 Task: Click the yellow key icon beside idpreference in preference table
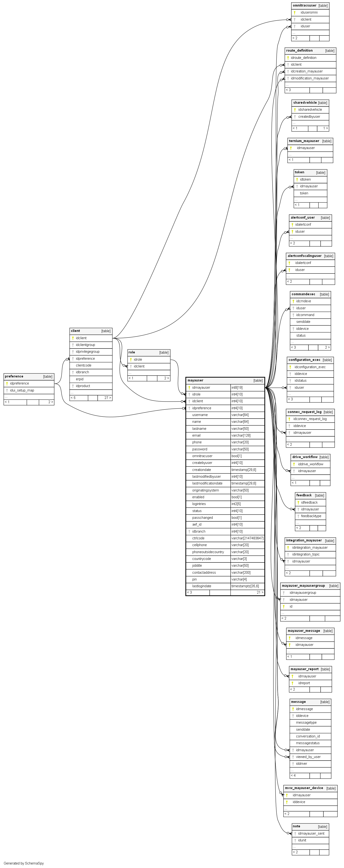pos(7,384)
